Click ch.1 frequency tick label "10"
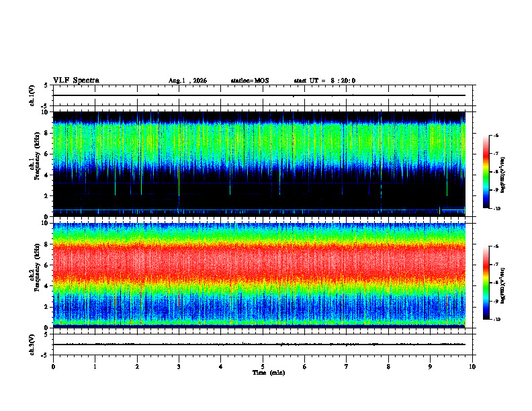532x411 pixels. (x=46, y=112)
